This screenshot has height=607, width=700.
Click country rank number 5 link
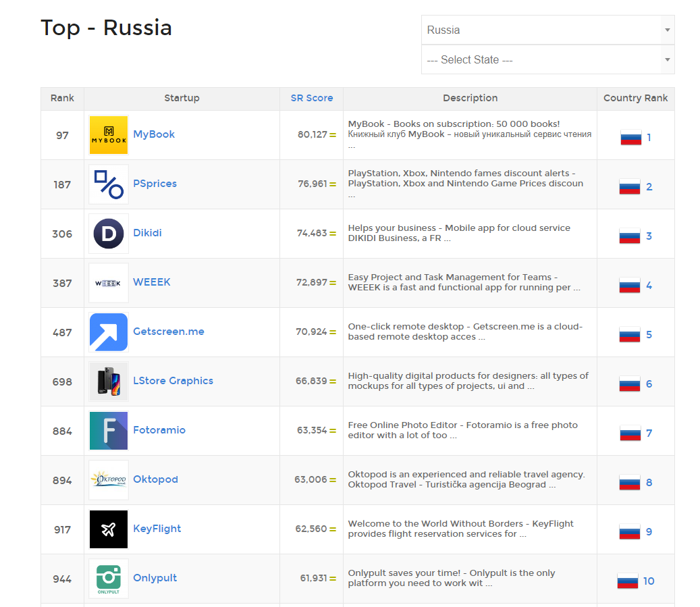[649, 334]
